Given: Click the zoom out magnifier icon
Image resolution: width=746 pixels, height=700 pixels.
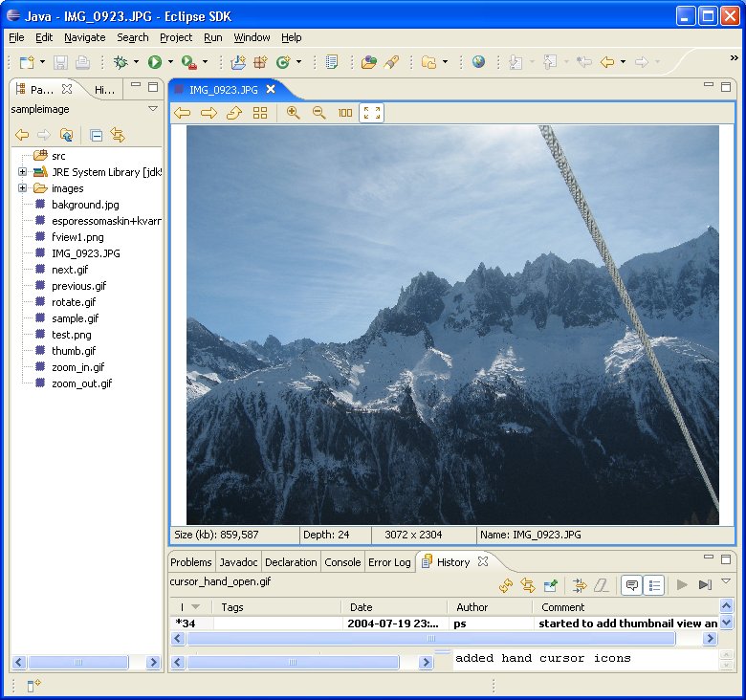Looking at the screenshot, I should tap(319, 113).
